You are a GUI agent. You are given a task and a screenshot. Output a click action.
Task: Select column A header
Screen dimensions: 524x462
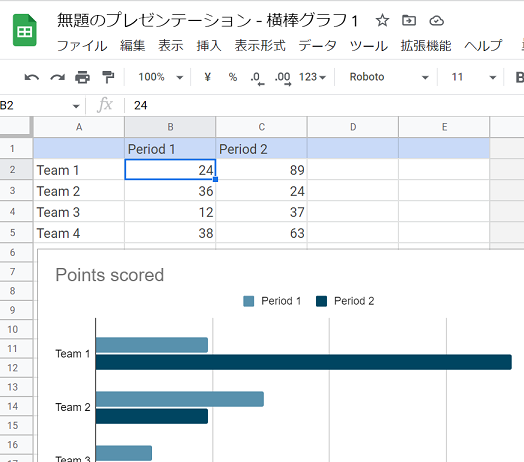[79, 127]
